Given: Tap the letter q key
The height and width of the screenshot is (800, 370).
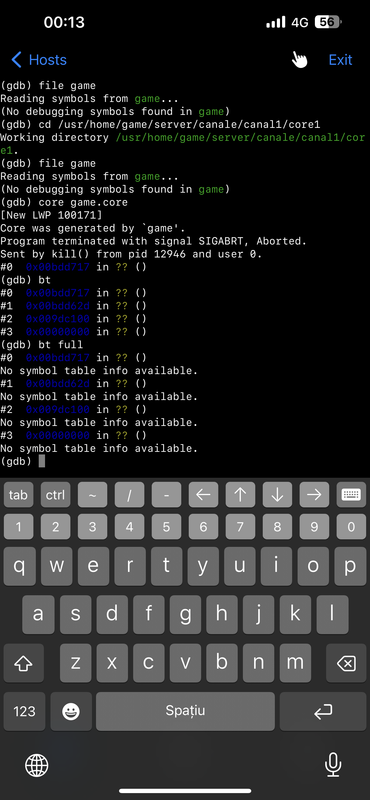Looking at the screenshot, I should point(19,566).
